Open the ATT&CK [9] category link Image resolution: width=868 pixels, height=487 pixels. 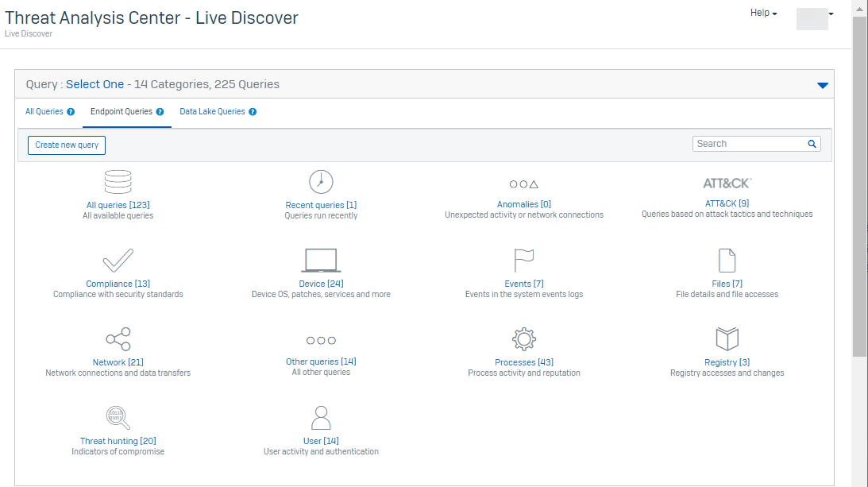tap(727, 204)
